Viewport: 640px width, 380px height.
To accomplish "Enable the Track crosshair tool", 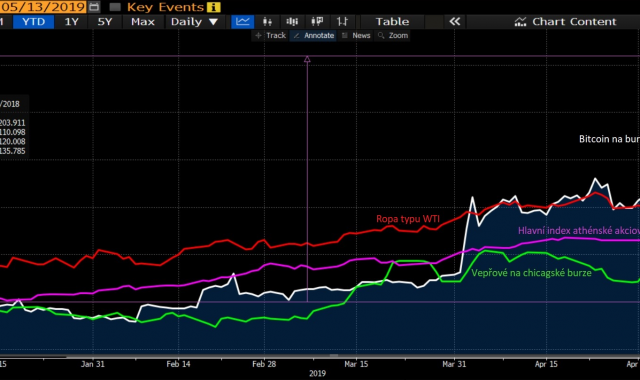I will pyautogui.click(x=270, y=36).
